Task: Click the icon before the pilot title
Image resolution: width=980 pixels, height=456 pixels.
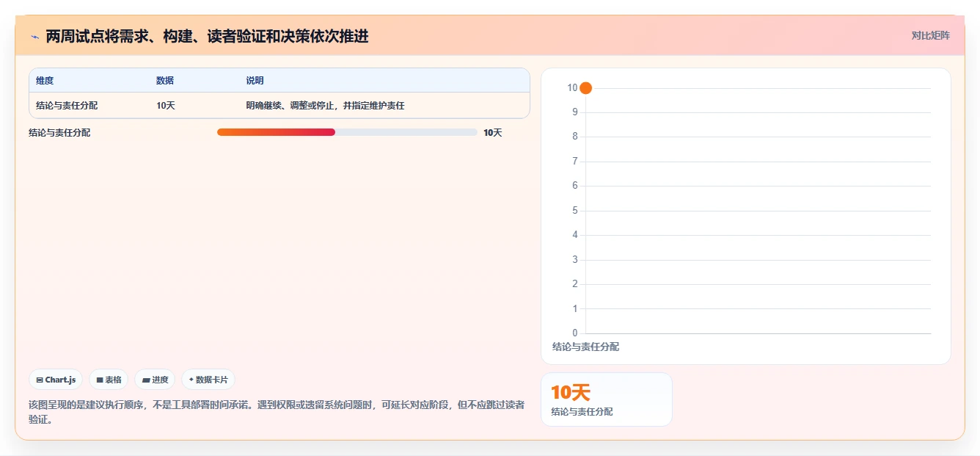Action: [x=34, y=36]
